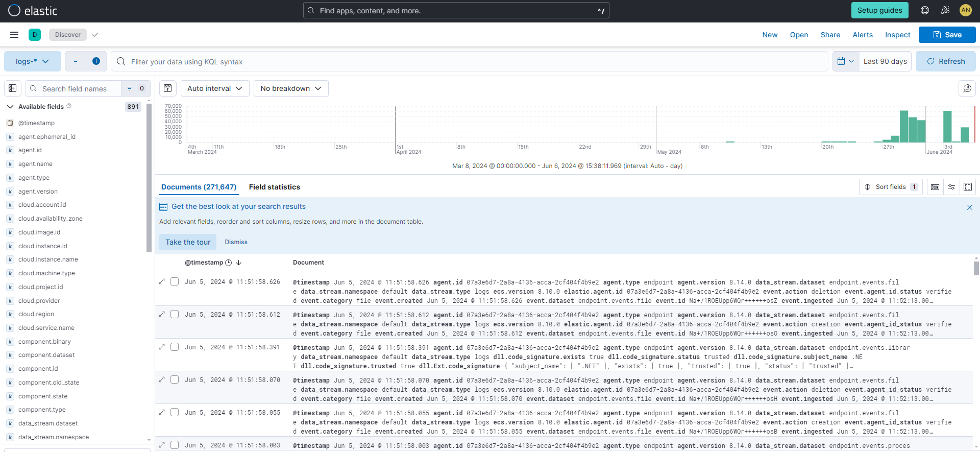980x452 pixels.
Task: Open the No breakdown selector
Action: 290,88
